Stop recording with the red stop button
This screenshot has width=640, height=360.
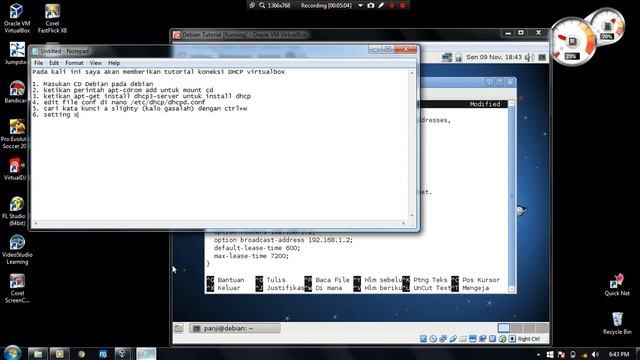coord(402,5)
